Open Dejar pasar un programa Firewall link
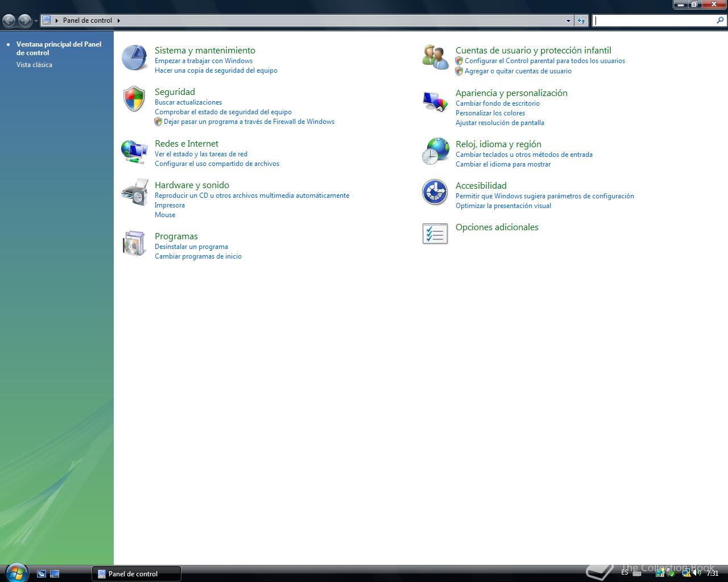Viewport: 728px width, 582px height. click(x=249, y=122)
